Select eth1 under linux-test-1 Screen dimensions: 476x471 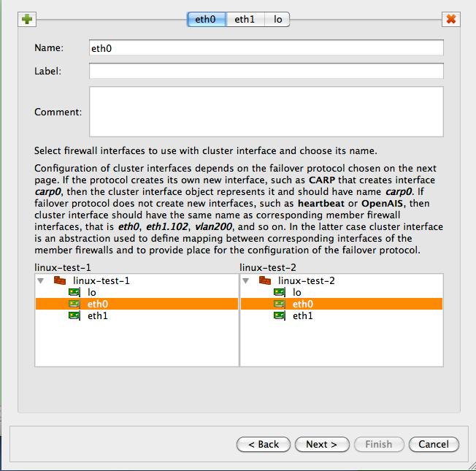pos(137,315)
